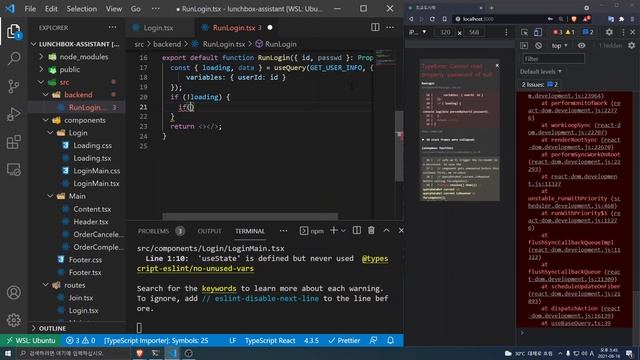
Task: Click the TypeScript React language mode
Action: pyautogui.click(x=270, y=340)
